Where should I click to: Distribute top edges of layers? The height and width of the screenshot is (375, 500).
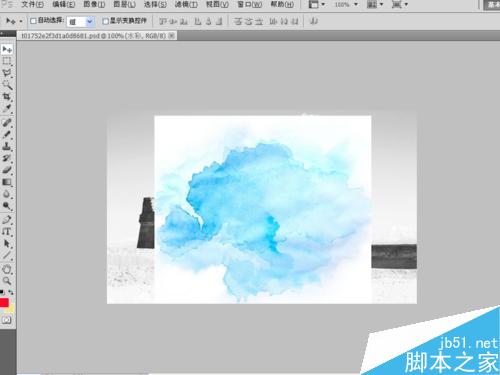click(x=238, y=22)
